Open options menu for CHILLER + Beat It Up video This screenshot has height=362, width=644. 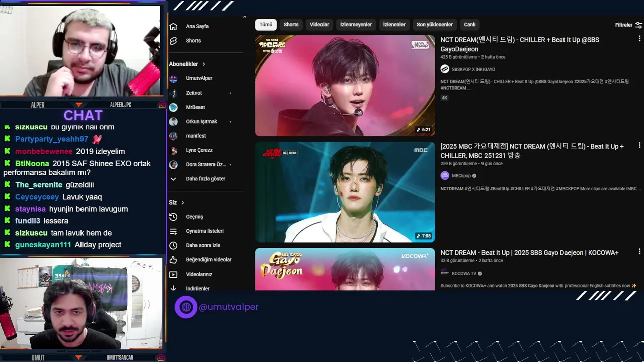click(639, 39)
